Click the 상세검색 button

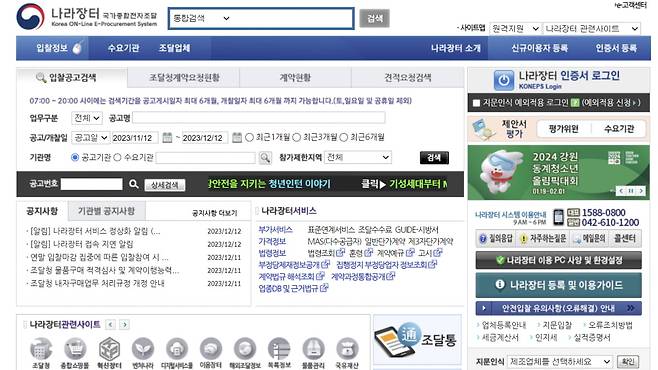(x=164, y=185)
